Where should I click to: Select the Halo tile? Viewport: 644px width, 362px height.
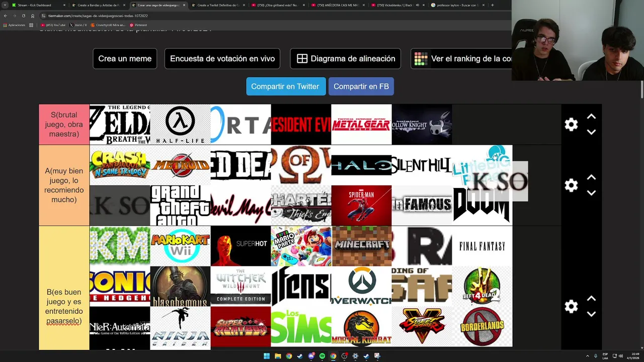pyautogui.click(x=361, y=165)
